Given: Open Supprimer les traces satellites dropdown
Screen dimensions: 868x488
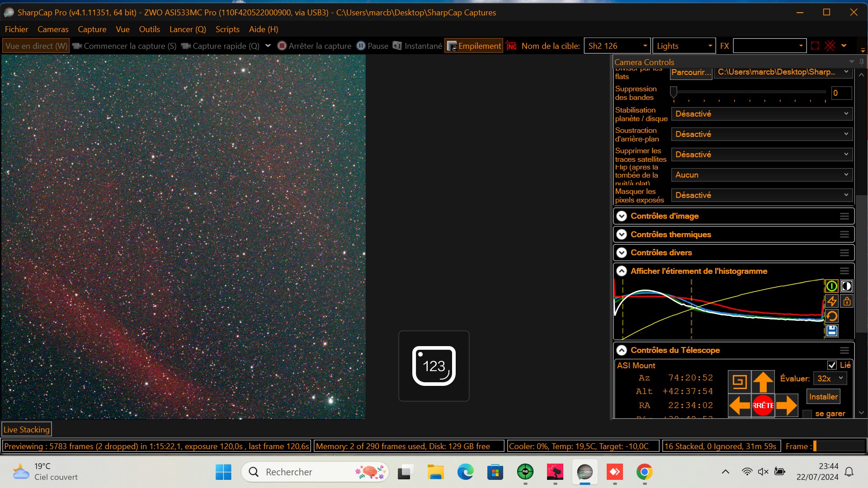Looking at the screenshot, I should click(762, 155).
